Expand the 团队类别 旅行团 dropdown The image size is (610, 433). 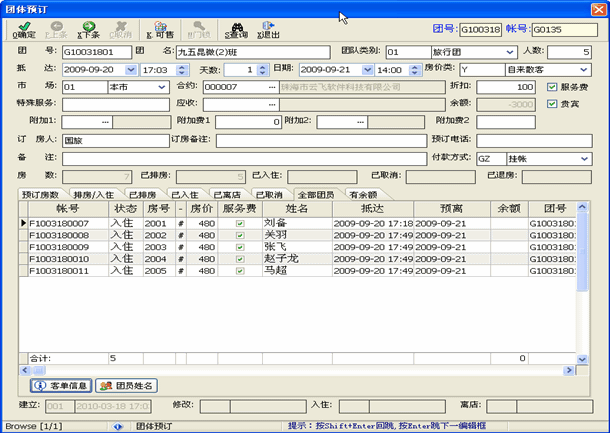pyautogui.click(x=510, y=52)
